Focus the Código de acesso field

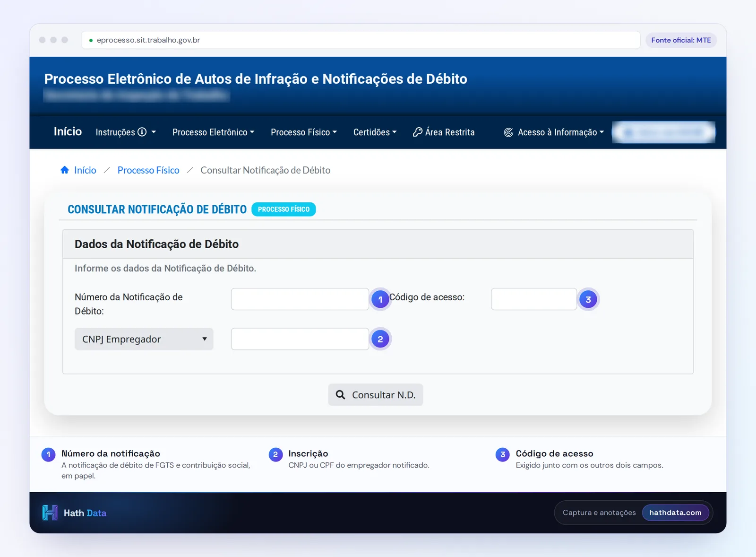534,299
